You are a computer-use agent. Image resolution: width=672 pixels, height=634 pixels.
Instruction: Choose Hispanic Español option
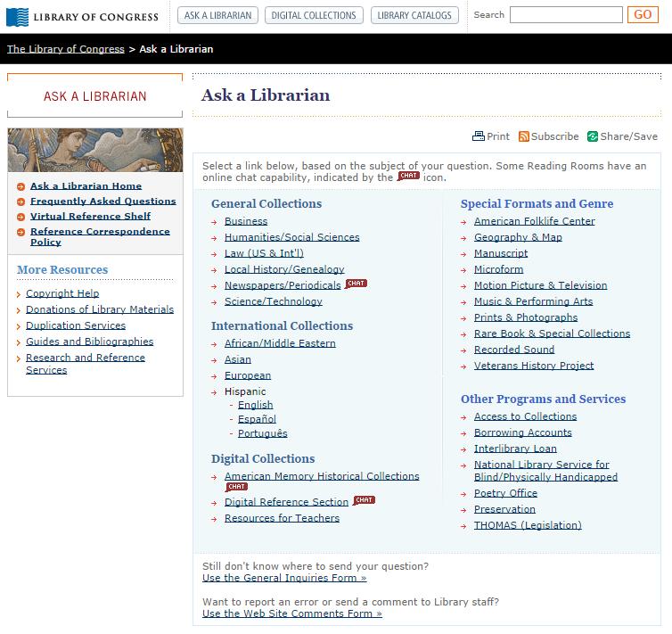point(257,419)
